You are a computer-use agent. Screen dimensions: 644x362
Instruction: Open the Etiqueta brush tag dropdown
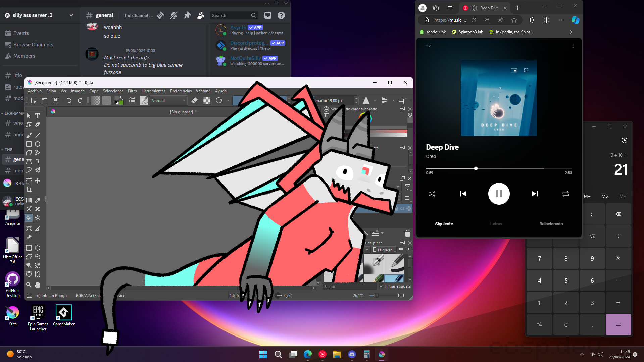point(385,250)
